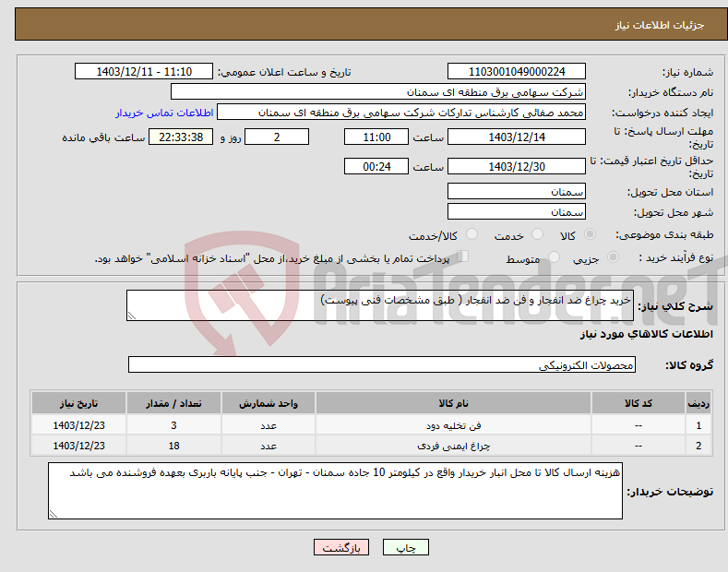Click the گروه کالا label
Viewport: 728px width, 572px height.
(x=689, y=365)
